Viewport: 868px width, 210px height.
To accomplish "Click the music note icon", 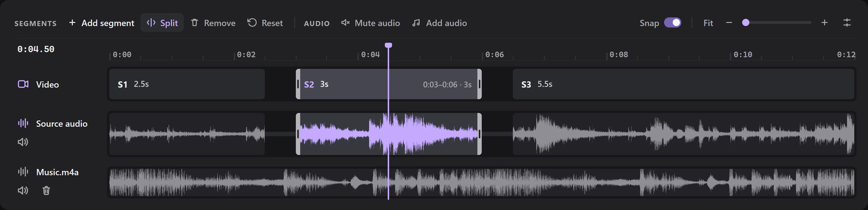I will (x=416, y=23).
